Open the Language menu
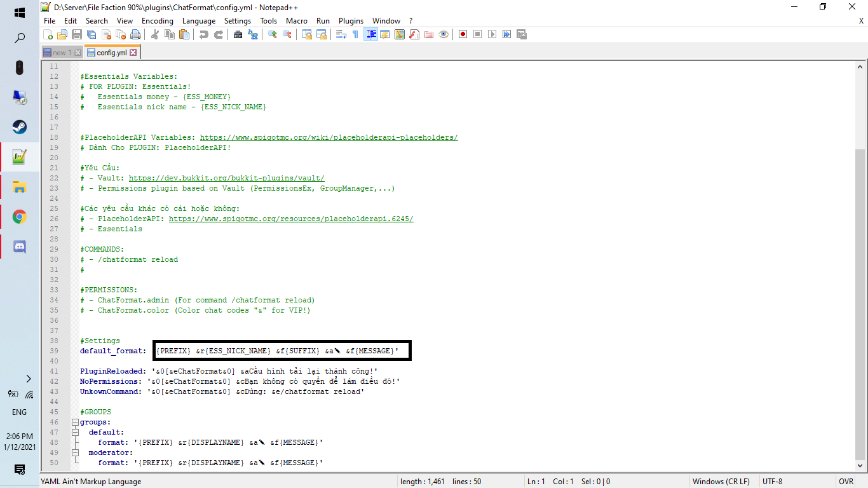 click(x=199, y=21)
